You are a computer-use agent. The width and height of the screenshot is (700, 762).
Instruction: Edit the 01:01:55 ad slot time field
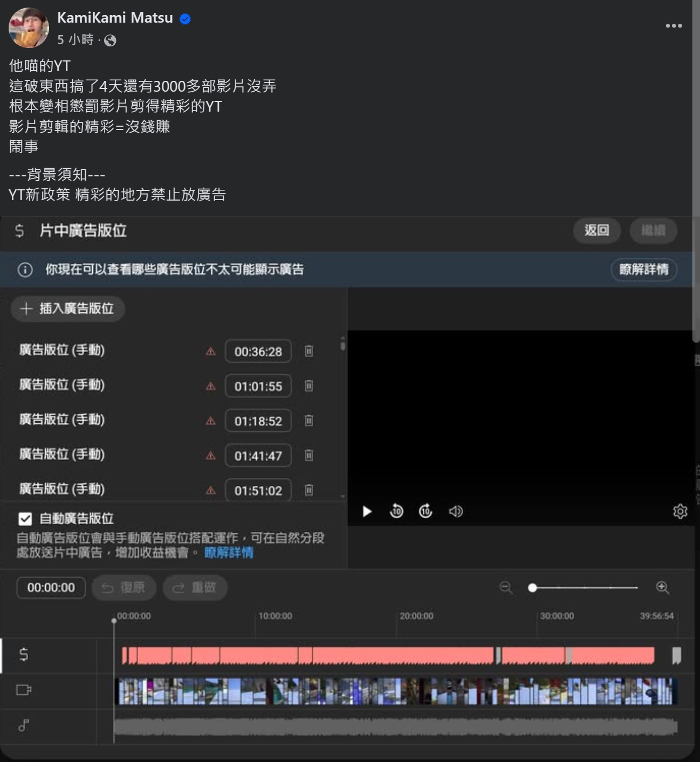click(258, 386)
